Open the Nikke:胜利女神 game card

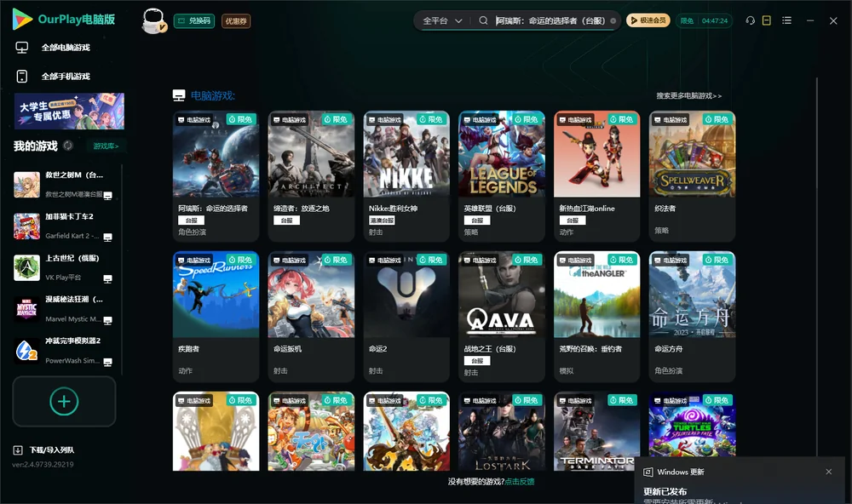[406, 176]
